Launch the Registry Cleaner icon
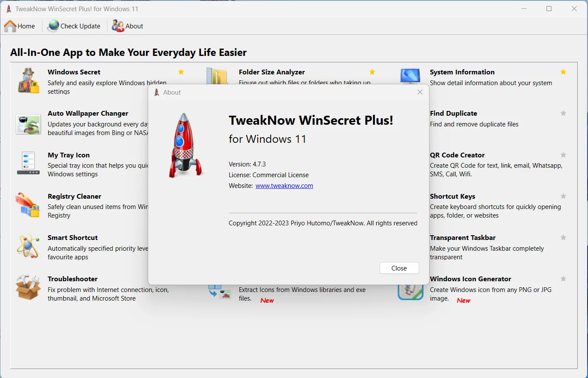This screenshot has width=588, height=378. coord(28,205)
